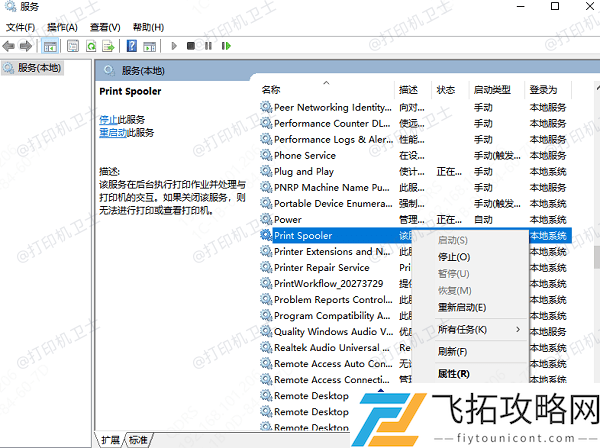This screenshot has width=600, height=448.
Task: Click the 服务(本地) header in right pane
Action: [143, 71]
